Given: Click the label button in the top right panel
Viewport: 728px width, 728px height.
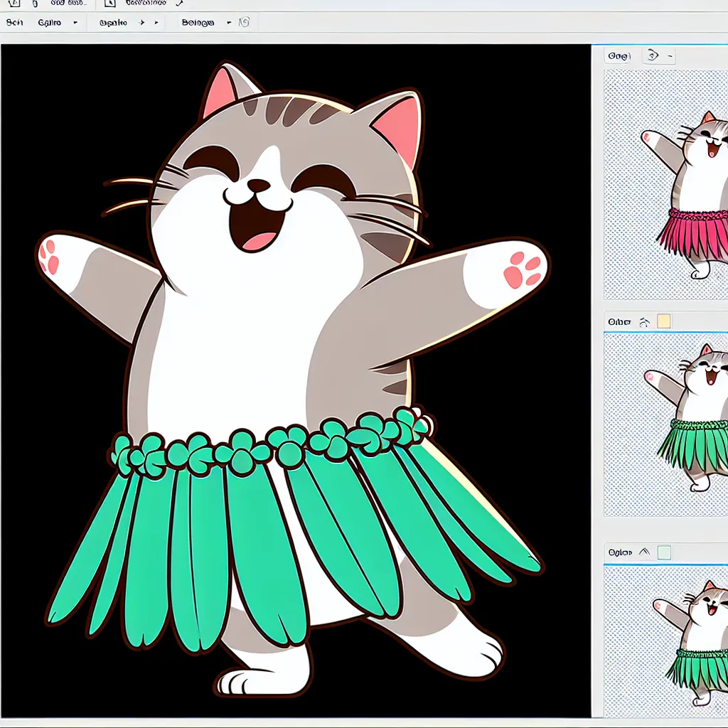Looking at the screenshot, I should tap(617, 55).
